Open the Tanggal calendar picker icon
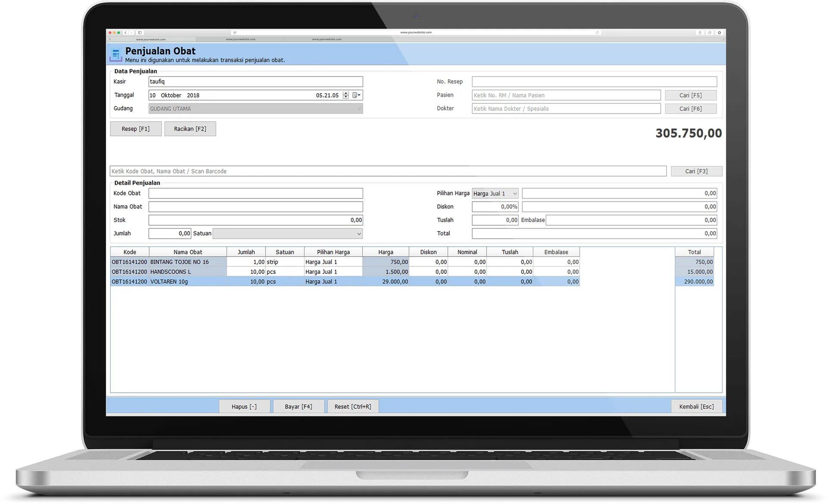 click(x=356, y=95)
